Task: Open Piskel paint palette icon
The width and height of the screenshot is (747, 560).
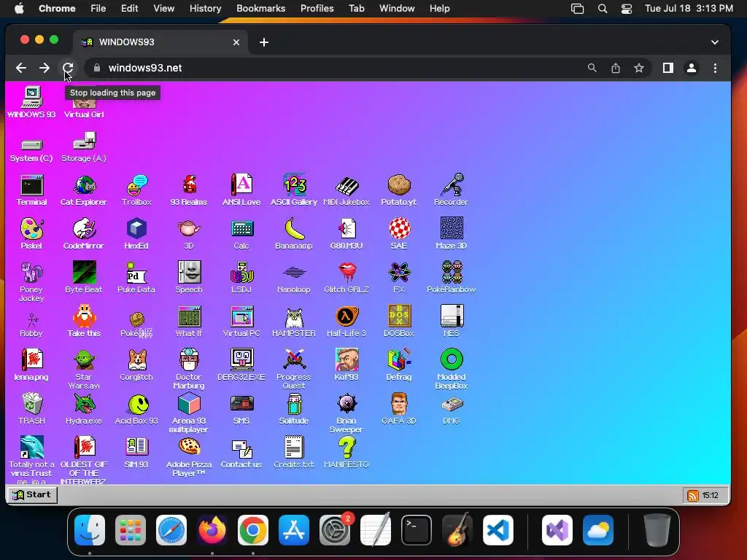Action: click(x=31, y=234)
